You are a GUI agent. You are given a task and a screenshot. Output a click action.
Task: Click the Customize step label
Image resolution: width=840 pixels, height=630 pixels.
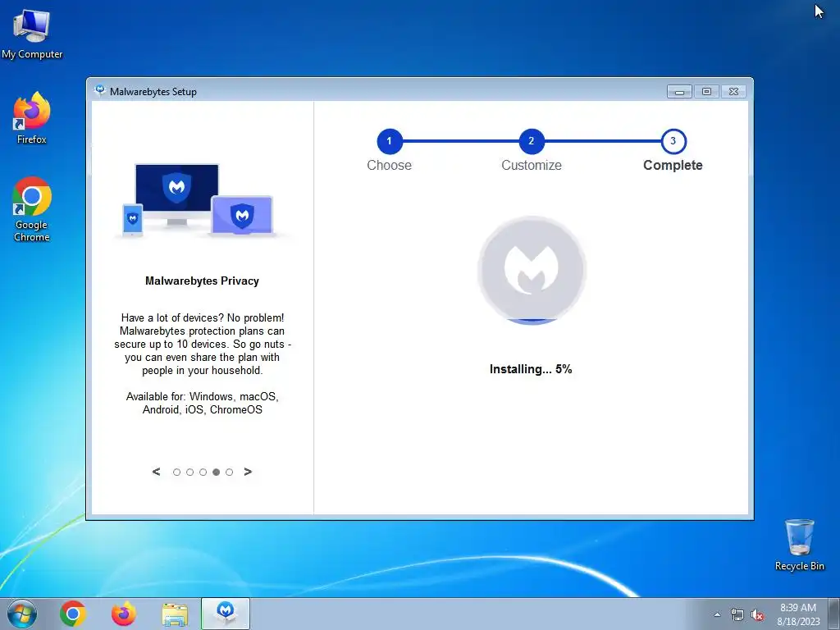pyautogui.click(x=532, y=165)
